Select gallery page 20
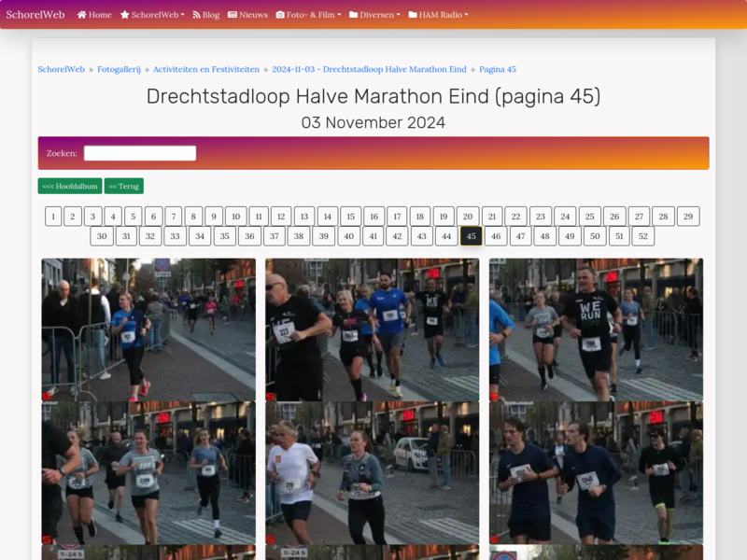This screenshot has height=560, width=747. (x=468, y=217)
